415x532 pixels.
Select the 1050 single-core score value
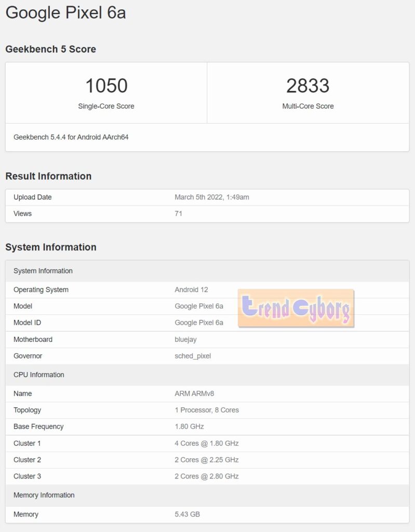coord(106,86)
